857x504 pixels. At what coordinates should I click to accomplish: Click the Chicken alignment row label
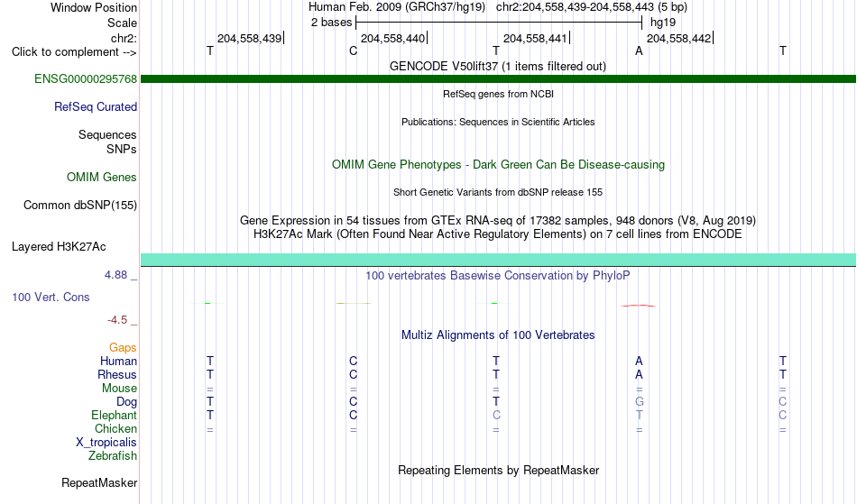click(115, 429)
